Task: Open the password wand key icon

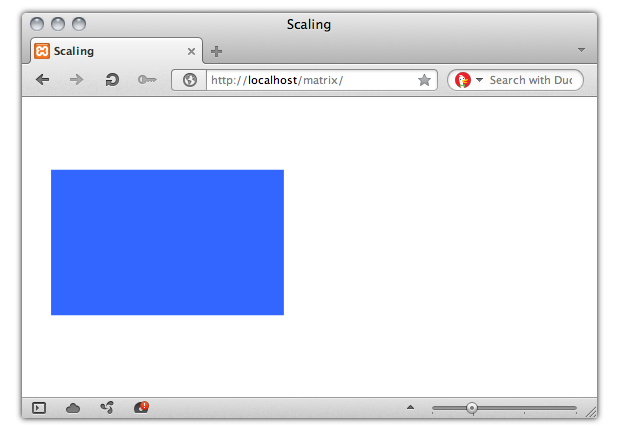Action: coord(147,80)
